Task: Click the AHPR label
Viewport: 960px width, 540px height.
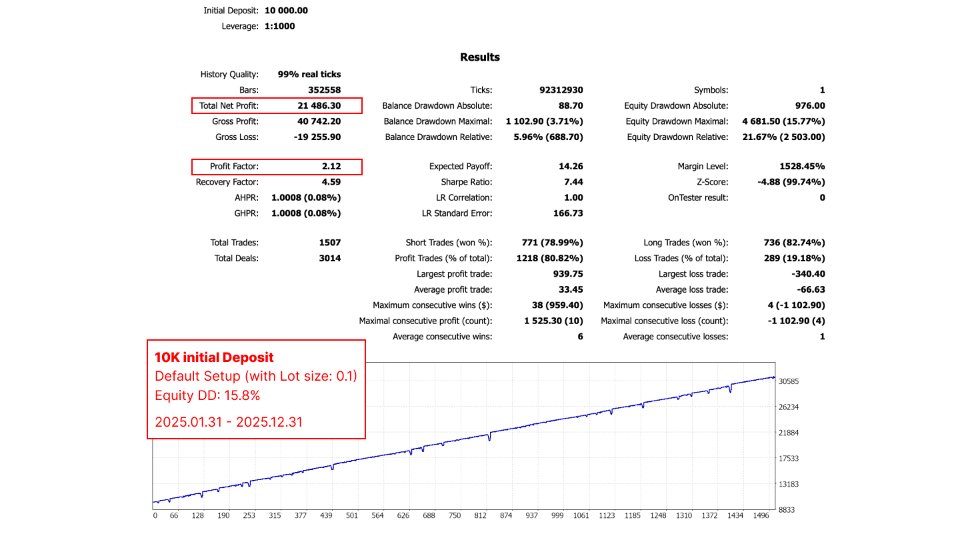Action: pyautogui.click(x=246, y=198)
